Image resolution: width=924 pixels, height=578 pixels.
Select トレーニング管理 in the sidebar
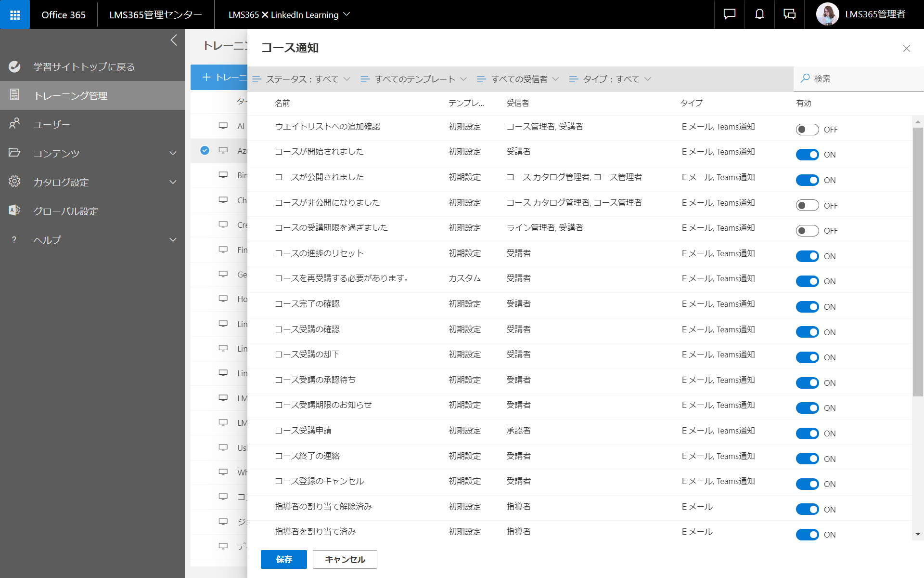coord(92,95)
